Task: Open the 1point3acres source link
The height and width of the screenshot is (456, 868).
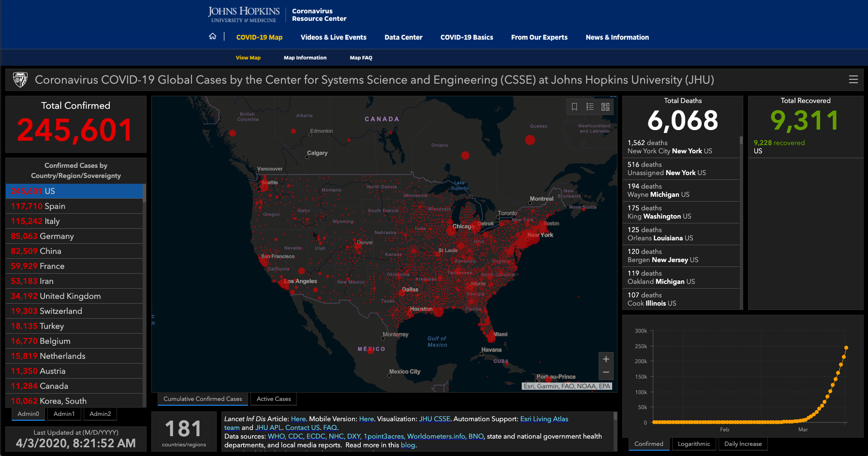Action: click(384, 437)
